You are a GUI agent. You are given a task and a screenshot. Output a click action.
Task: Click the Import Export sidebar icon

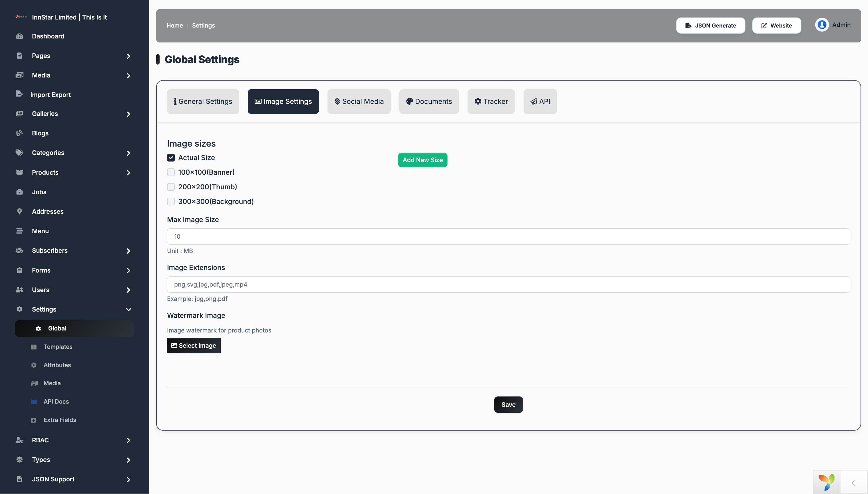click(19, 94)
